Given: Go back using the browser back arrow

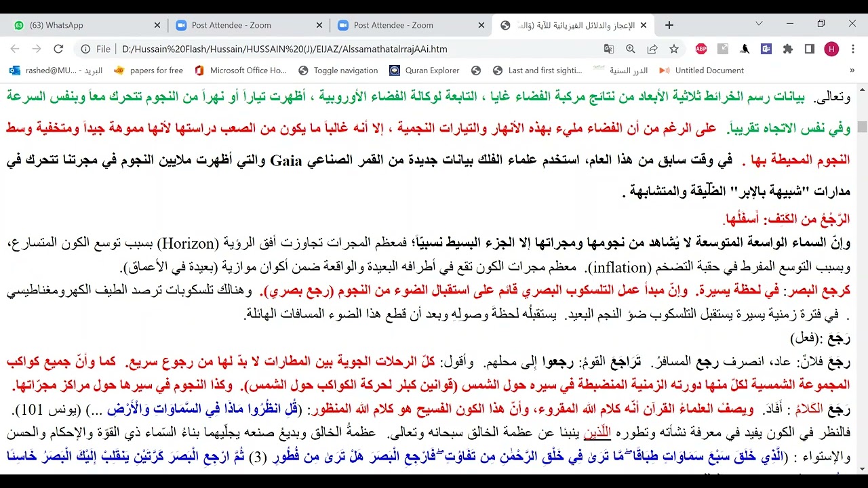Looking at the screenshot, I should (15, 49).
